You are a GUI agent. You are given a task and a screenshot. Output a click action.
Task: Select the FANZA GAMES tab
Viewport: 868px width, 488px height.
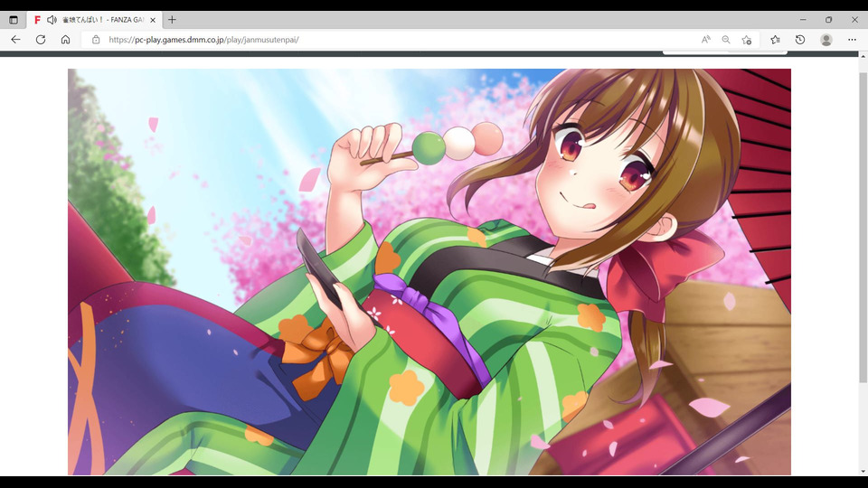[x=95, y=20]
